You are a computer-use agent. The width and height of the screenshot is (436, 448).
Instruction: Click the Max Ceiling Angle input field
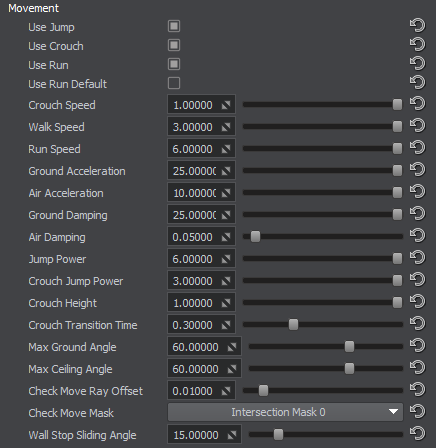click(x=204, y=369)
